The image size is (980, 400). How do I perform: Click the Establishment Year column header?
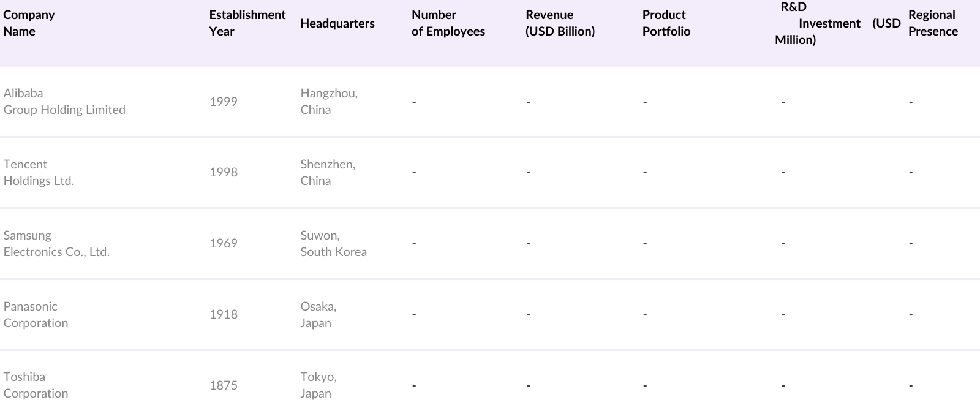click(x=247, y=23)
